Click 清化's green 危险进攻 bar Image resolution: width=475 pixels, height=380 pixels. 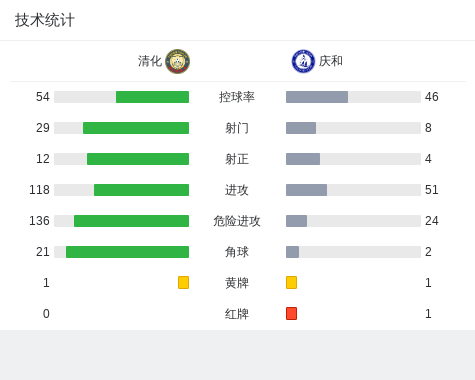pos(131,221)
